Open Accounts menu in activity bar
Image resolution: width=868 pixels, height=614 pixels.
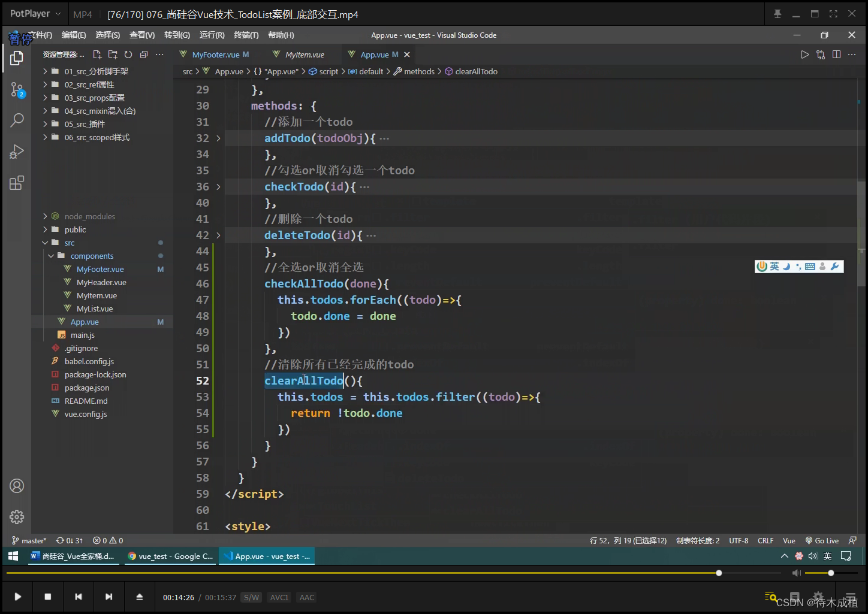(17, 486)
